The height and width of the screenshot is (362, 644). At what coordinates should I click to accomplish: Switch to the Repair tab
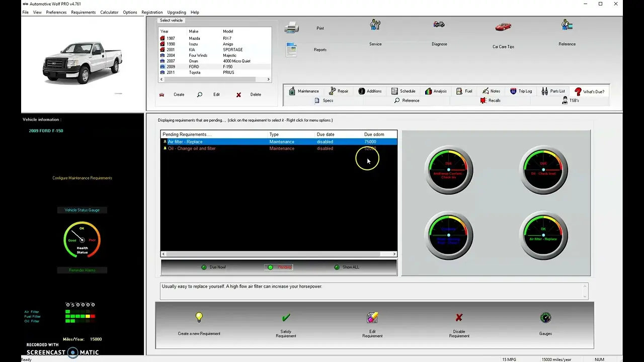point(339,91)
